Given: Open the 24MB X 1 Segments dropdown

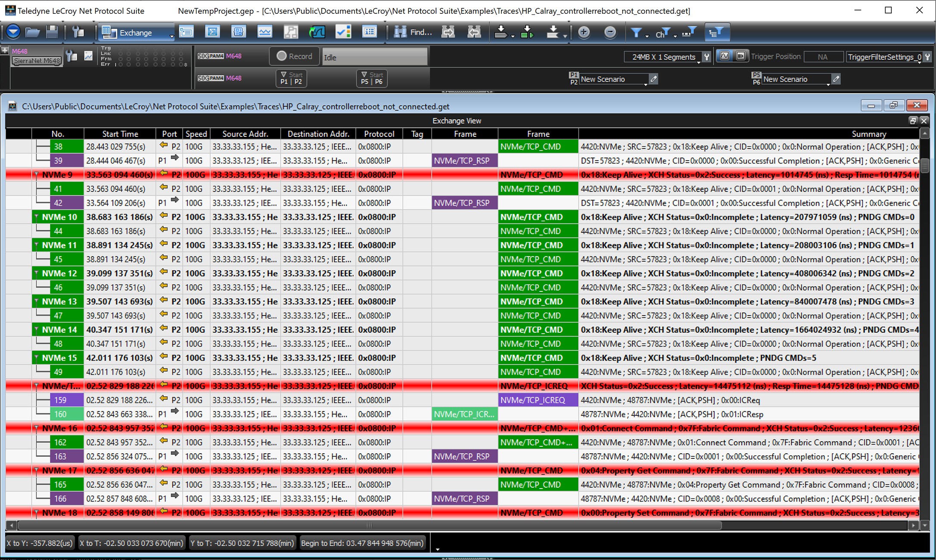Looking at the screenshot, I should (663, 57).
